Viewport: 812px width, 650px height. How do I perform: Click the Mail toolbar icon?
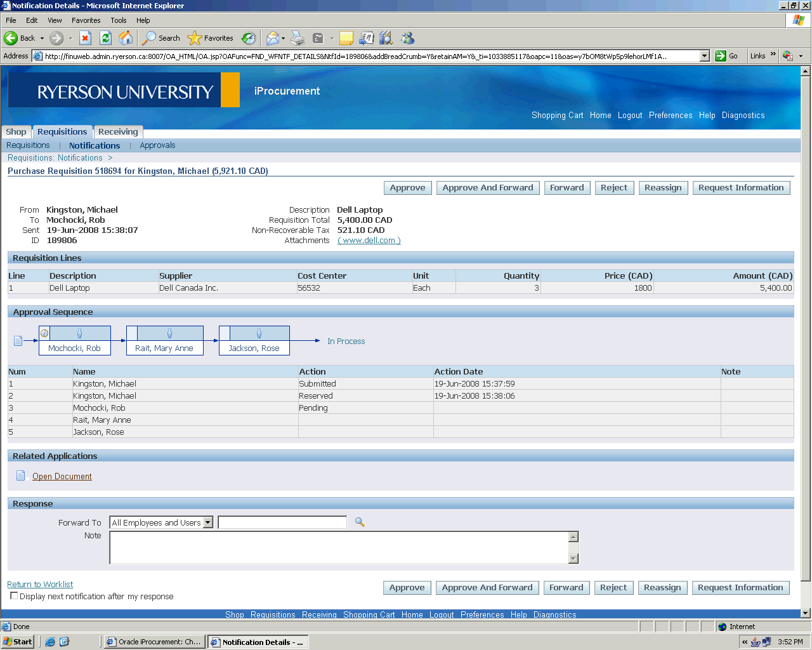tap(272, 38)
